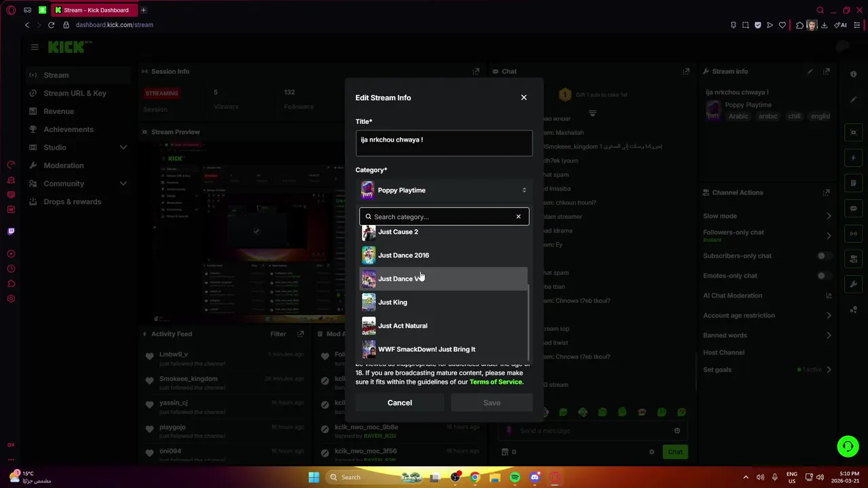The height and width of the screenshot is (488, 868).
Task: Show hidden system tray icons
Action: pyautogui.click(x=745, y=477)
